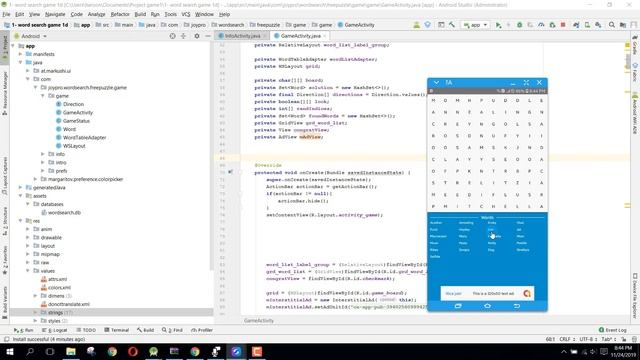The height and width of the screenshot is (360, 640).
Task: Click the Make Project hammer icon
Action: [452, 25]
